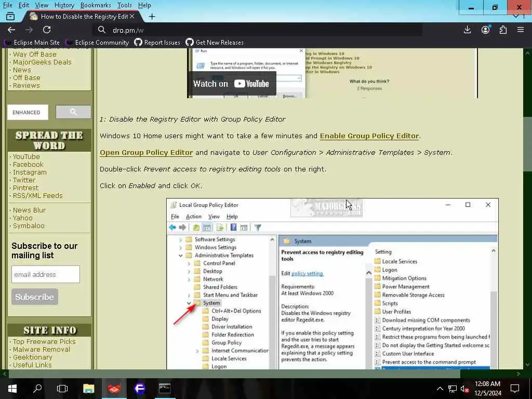This screenshot has width=532, height=399.
Task: Open the History menu
Action: tap(64, 5)
